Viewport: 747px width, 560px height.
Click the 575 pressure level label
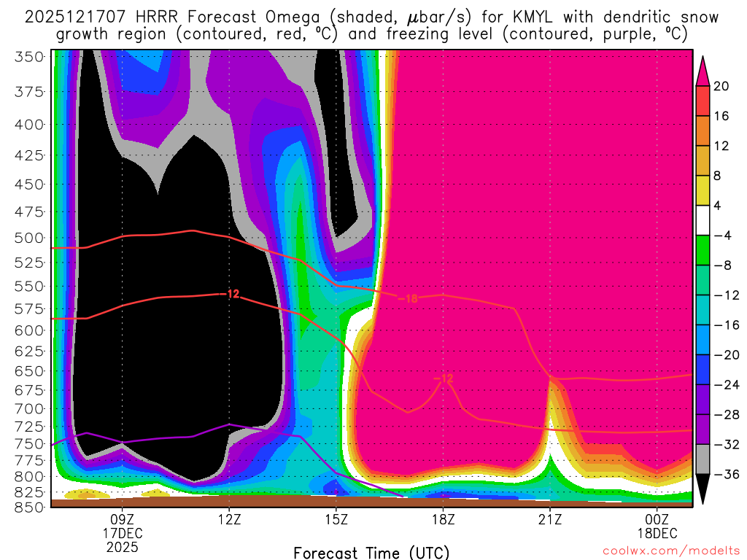pyautogui.click(x=29, y=308)
